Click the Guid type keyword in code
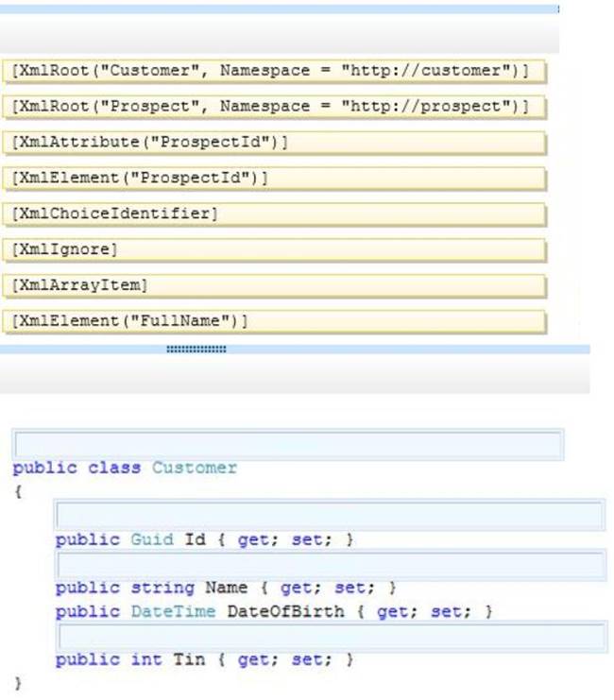 tap(152, 539)
